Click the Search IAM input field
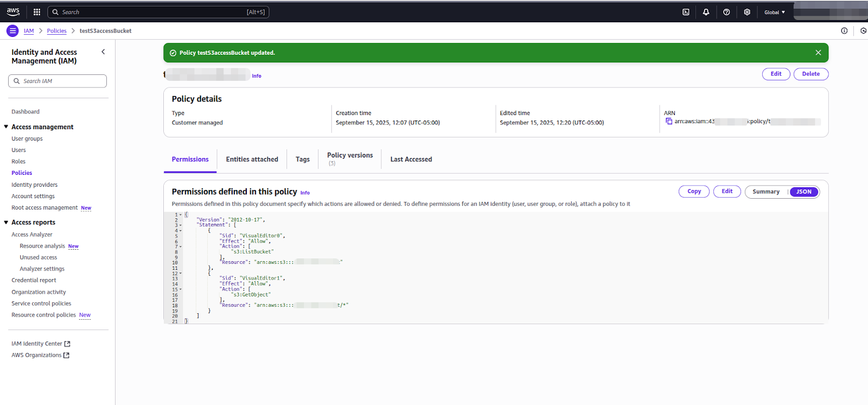 coord(58,81)
